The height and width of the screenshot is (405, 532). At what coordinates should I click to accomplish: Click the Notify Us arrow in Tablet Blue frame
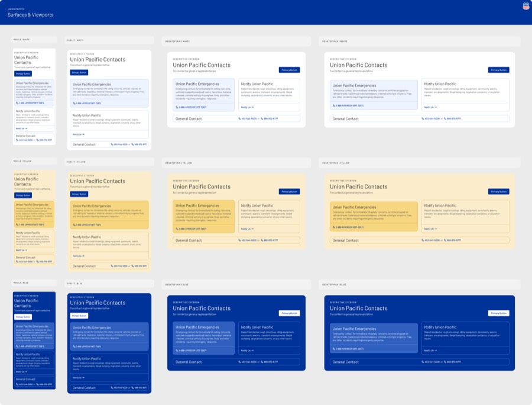(x=83, y=377)
